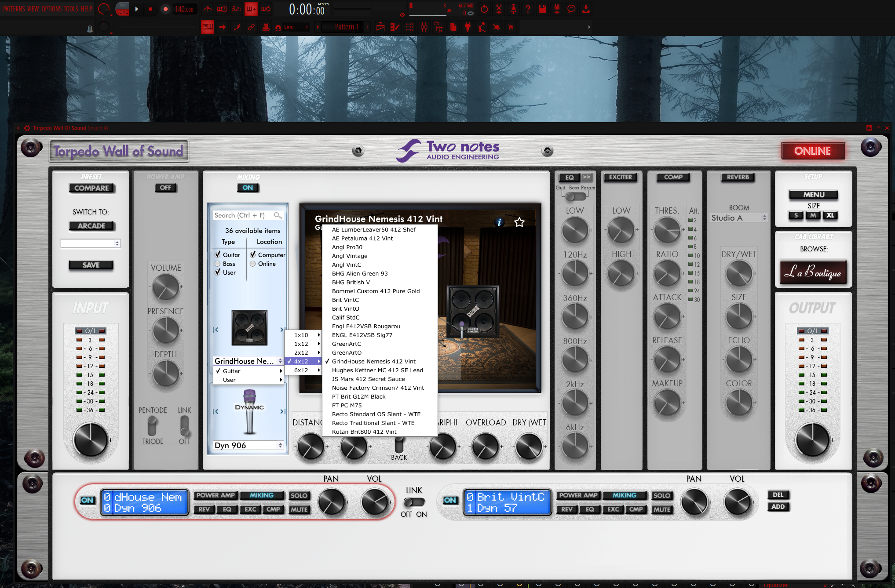Toggle the metronome icon in the toolbar
The height and width of the screenshot is (588, 895).
[x=208, y=9]
